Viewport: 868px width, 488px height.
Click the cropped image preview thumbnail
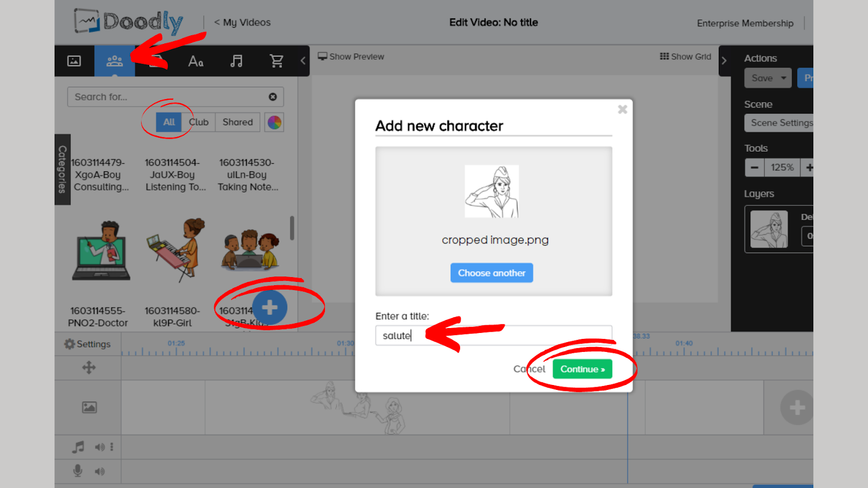492,191
